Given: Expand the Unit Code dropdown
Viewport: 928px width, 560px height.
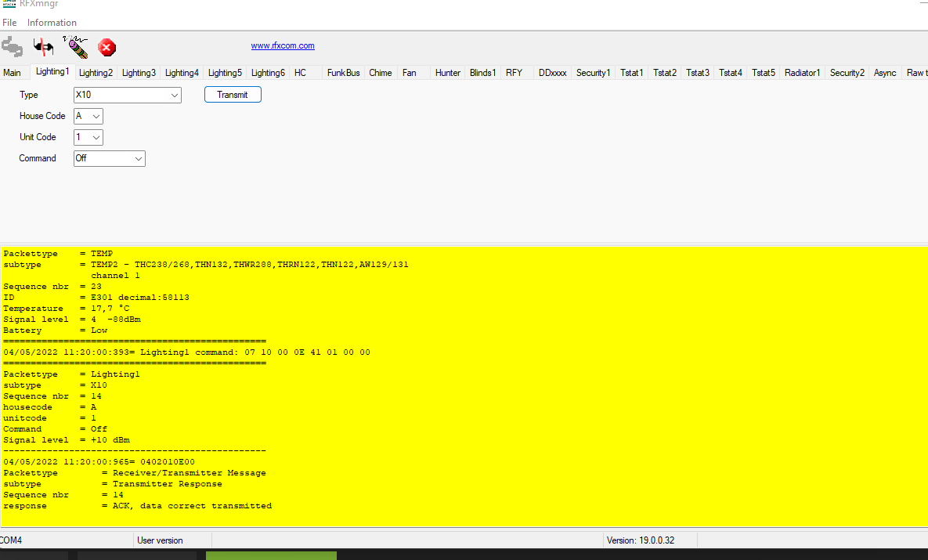Looking at the screenshot, I should [x=88, y=137].
